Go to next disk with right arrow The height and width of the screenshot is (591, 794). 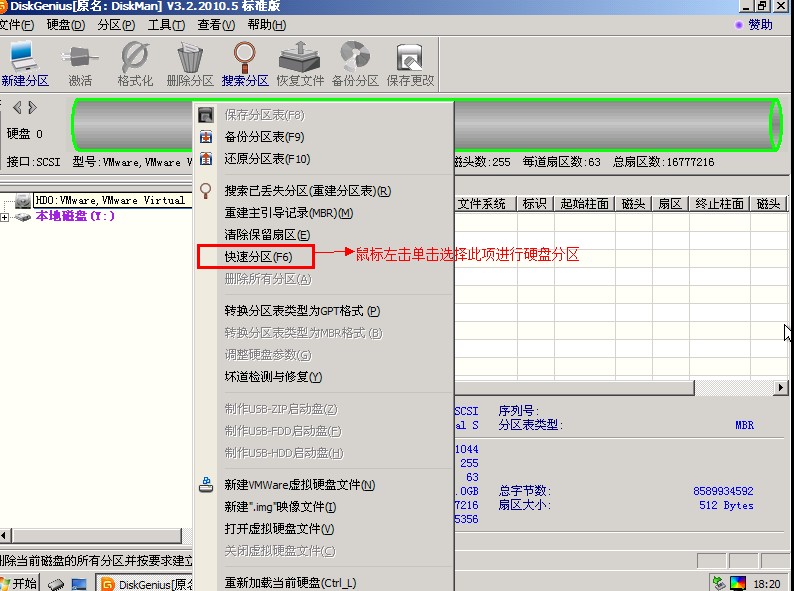point(32,107)
